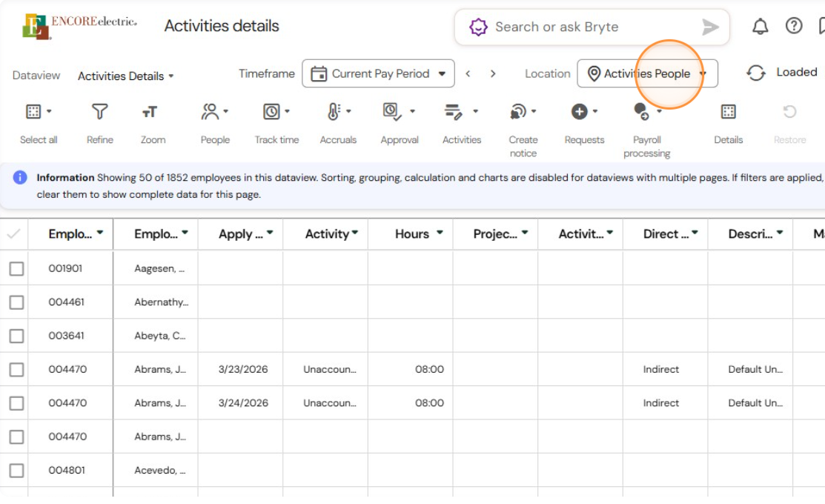Viewport: 825px width, 504px height.
Task: Click the Activities details page title
Action: [222, 26]
